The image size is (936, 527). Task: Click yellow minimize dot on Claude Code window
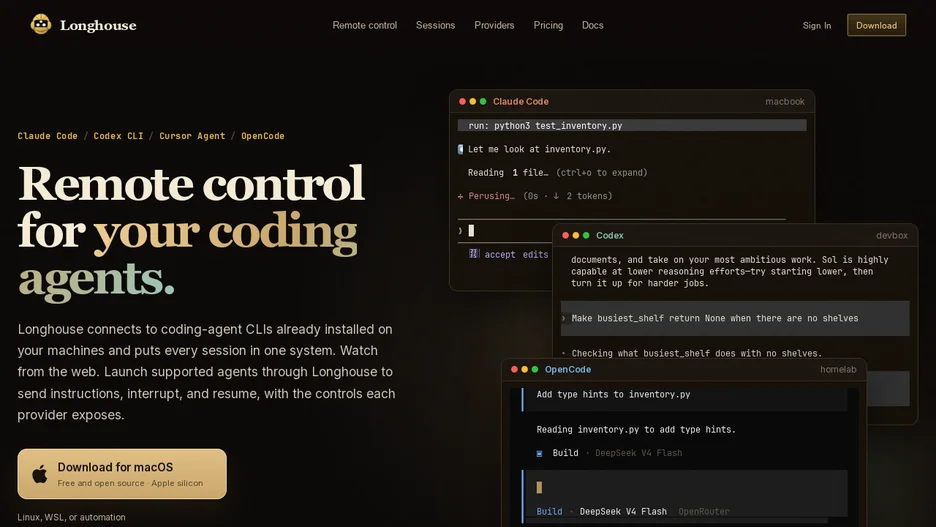pos(473,101)
